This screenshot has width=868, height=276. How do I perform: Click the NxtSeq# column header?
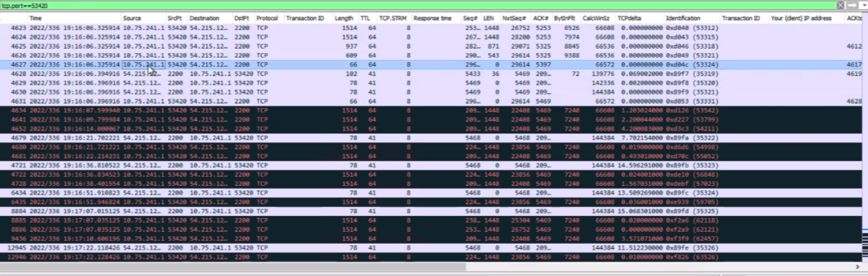click(516, 18)
